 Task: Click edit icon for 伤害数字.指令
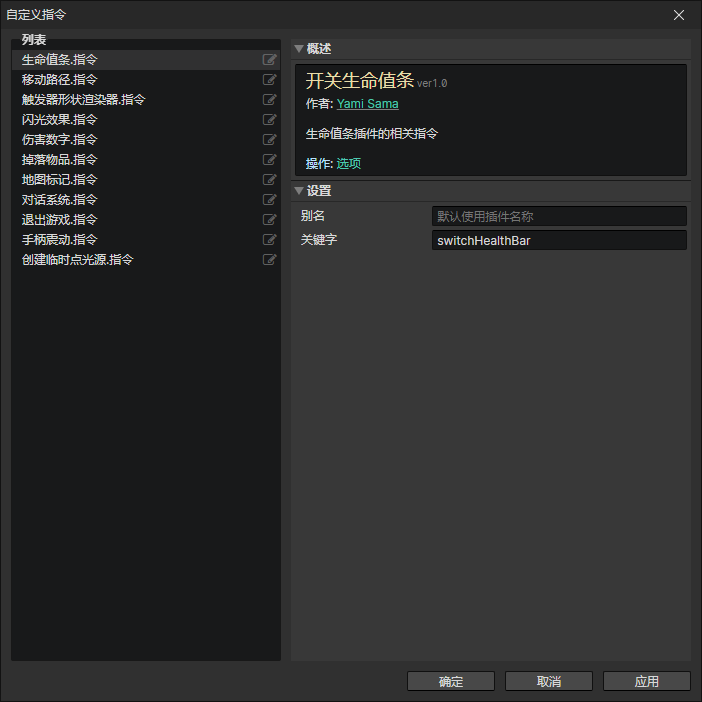pos(269,140)
